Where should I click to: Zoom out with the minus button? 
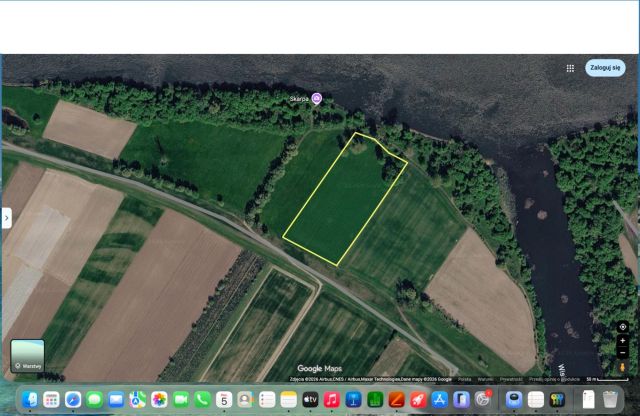[622, 353]
